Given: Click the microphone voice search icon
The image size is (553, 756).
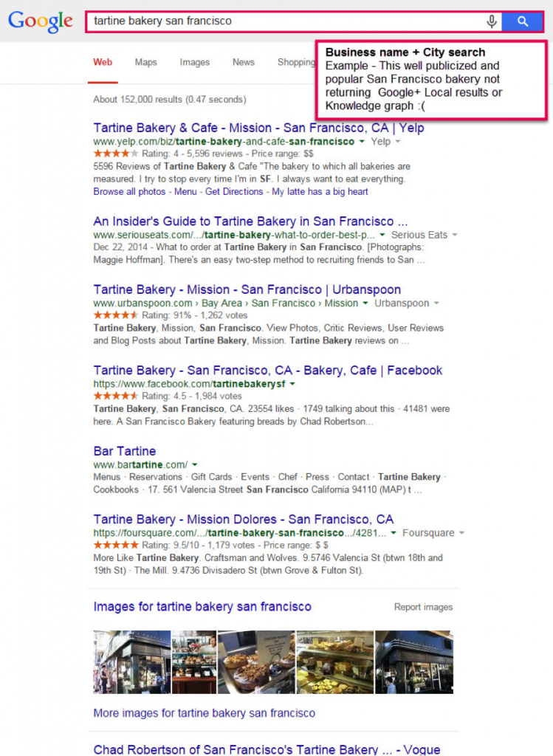Looking at the screenshot, I should click(x=492, y=21).
